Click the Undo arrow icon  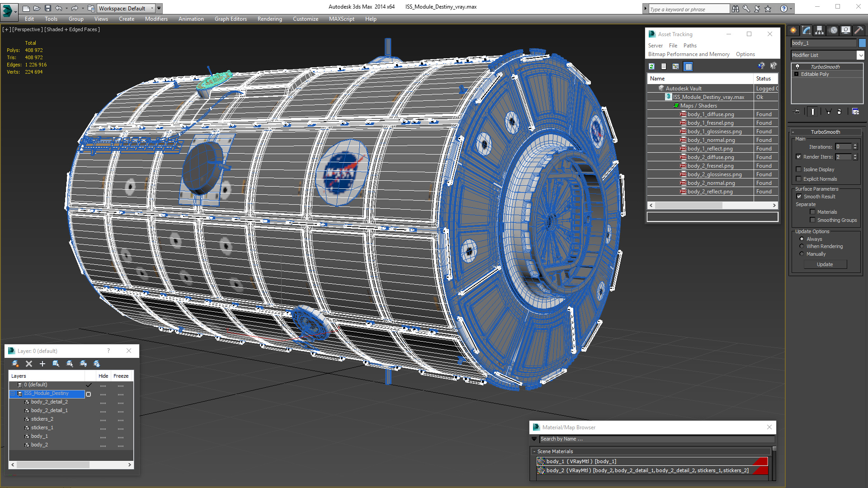point(59,8)
